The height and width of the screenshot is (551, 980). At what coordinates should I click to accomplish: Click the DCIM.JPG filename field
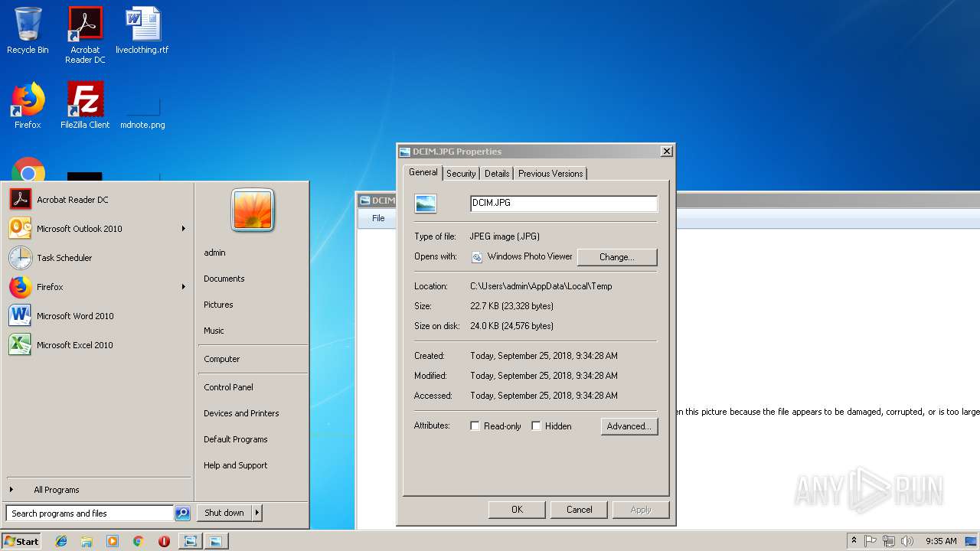pyautogui.click(x=563, y=204)
